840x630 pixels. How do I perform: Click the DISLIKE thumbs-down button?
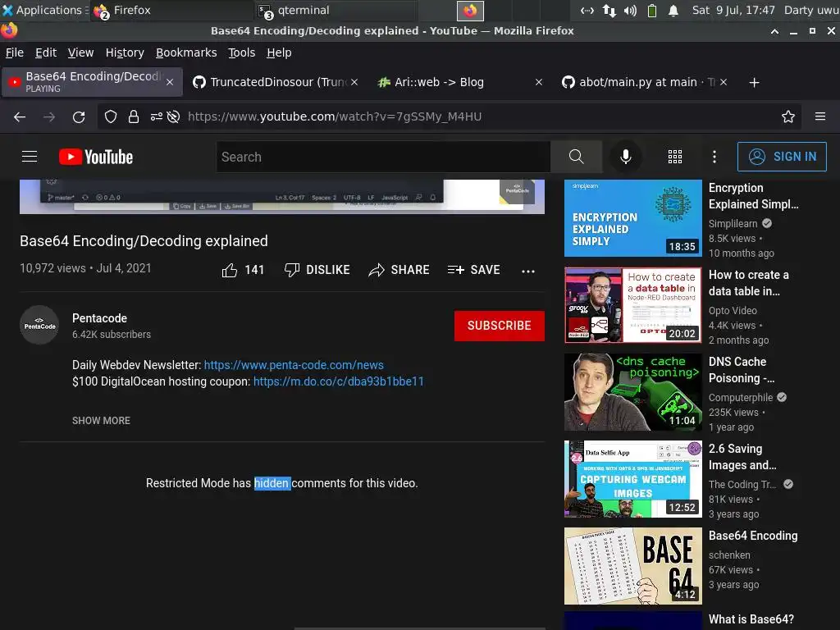(x=317, y=270)
